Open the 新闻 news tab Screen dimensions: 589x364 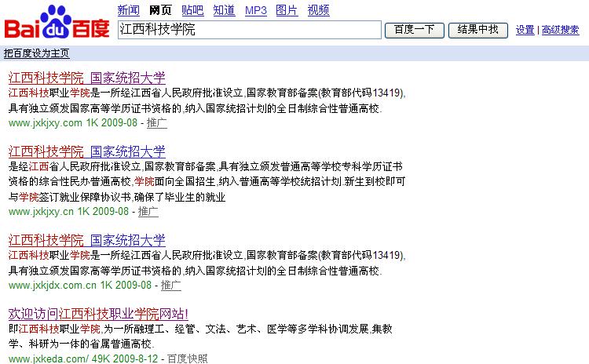129,10
